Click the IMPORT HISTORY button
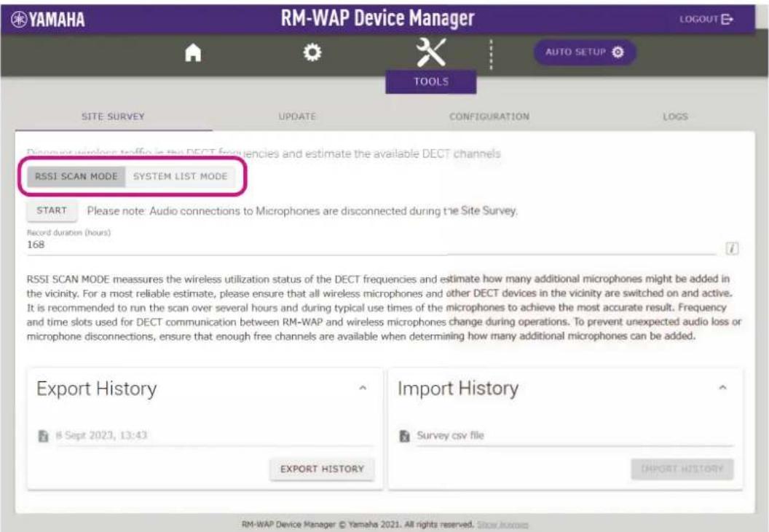 pos(682,469)
